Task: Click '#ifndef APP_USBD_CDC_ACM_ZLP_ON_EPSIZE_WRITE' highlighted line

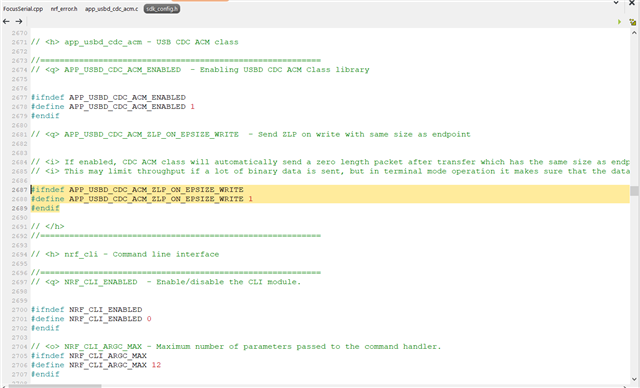Action: pos(137,190)
